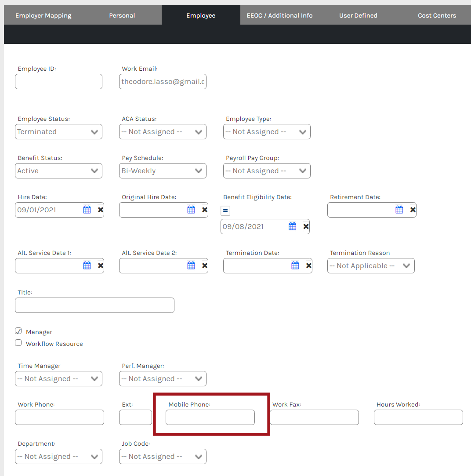This screenshot has width=471, height=476.
Task: Open calendar for Retirement Date
Action: [399, 210]
